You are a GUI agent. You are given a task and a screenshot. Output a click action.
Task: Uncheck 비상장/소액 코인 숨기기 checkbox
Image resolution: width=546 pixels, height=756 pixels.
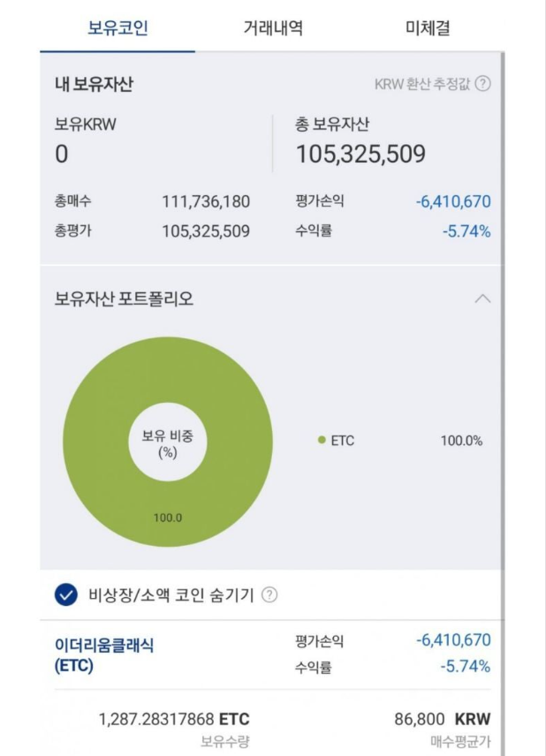point(66,594)
